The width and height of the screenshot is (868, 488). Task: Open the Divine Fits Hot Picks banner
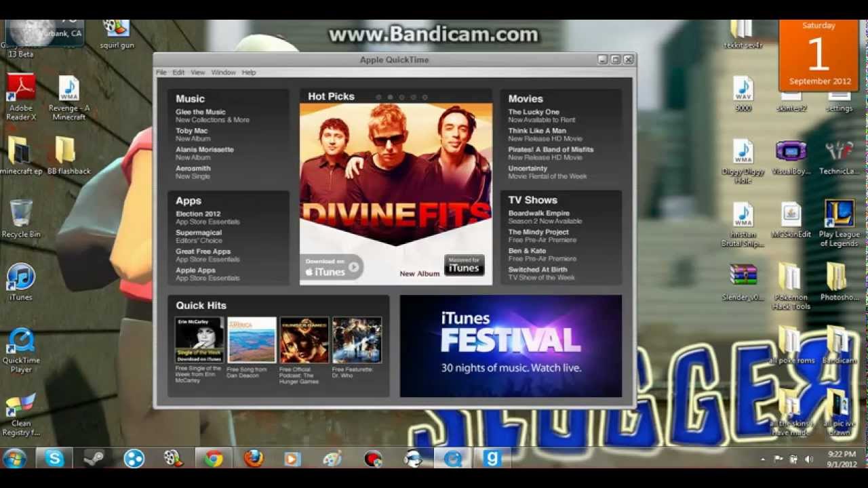click(x=396, y=194)
